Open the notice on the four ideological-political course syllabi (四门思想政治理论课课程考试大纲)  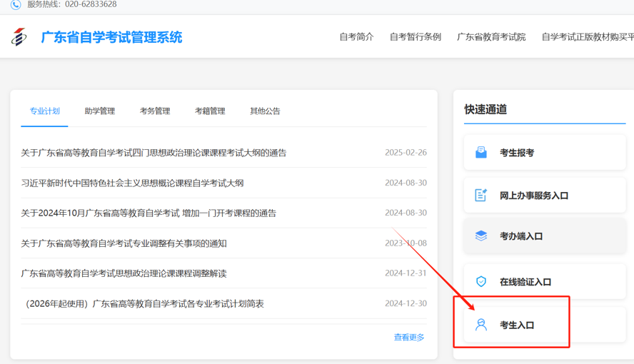(154, 153)
